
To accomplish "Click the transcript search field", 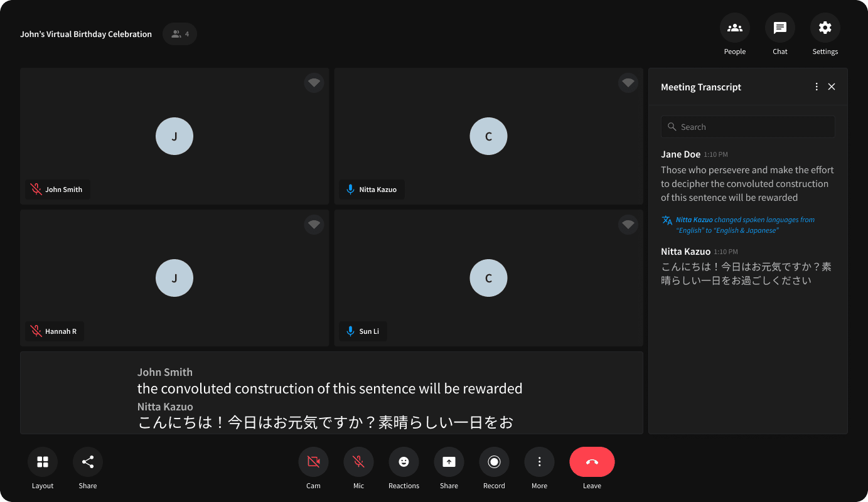I will coord(747,126).
